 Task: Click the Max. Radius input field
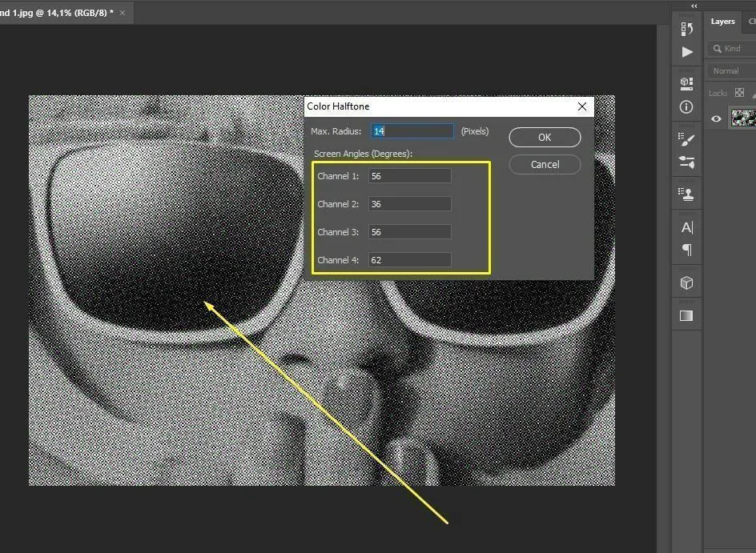[412, 131]
